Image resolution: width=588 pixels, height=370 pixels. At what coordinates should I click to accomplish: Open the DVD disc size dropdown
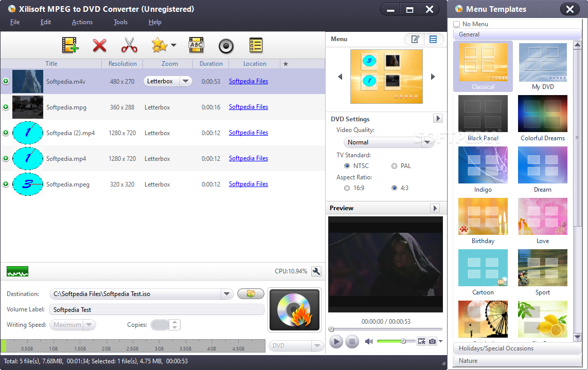[x=317, y=346]
